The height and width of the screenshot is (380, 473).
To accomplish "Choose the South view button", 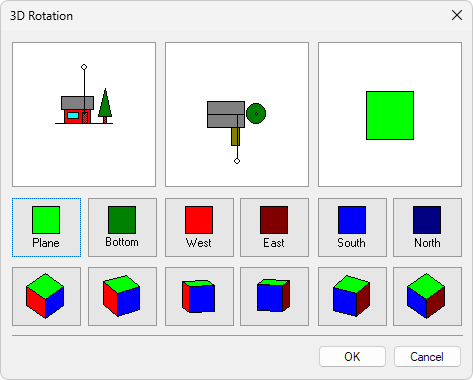I will pos(352,228).
